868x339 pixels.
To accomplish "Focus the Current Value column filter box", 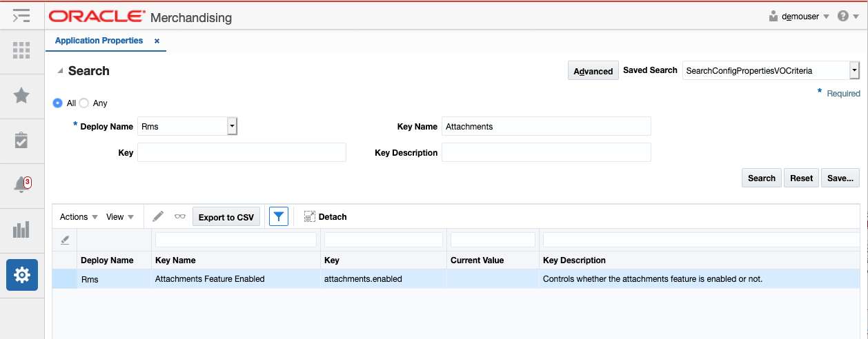I will 493,240.
